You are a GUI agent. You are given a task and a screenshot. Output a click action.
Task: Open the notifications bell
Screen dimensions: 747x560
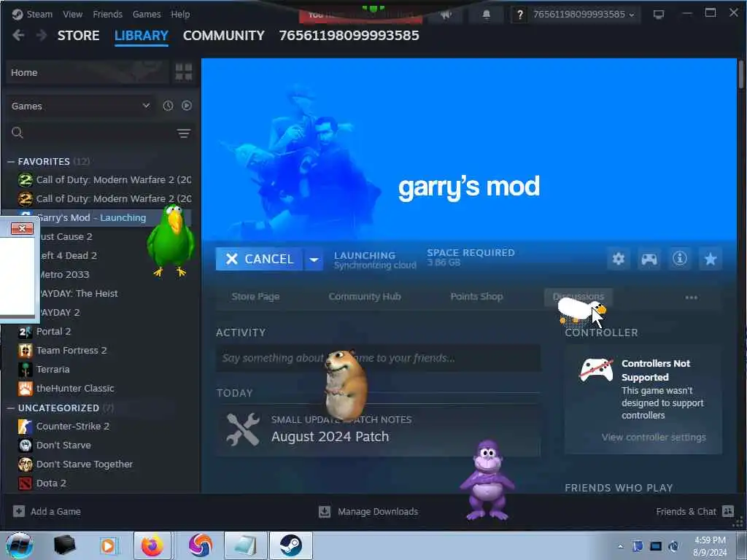click(x=487, y=15)
